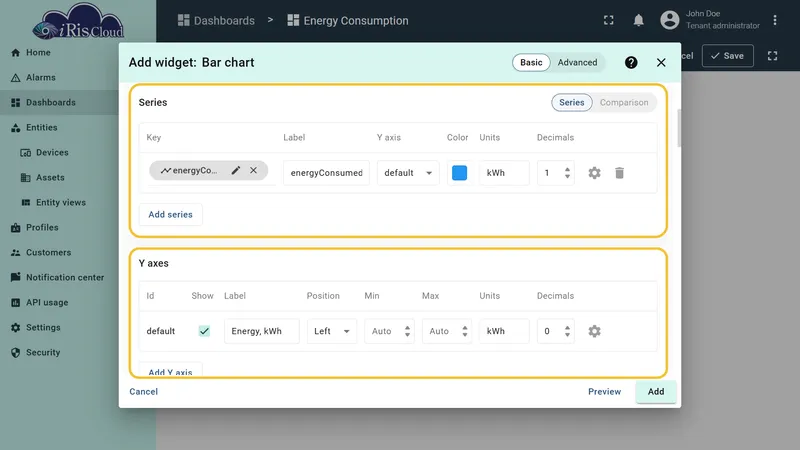800x450 pixels.
Task: Select the Comparison toggle in Series
Action: (x=624, y=103)
